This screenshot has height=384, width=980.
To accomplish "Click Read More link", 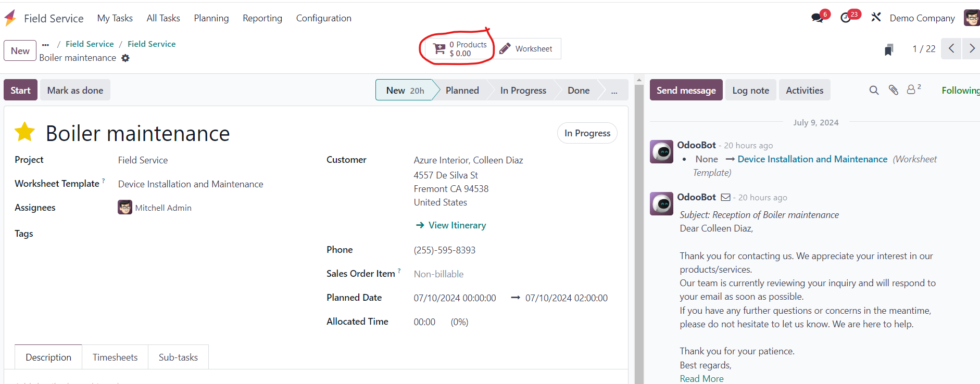I will click(701, 379).
